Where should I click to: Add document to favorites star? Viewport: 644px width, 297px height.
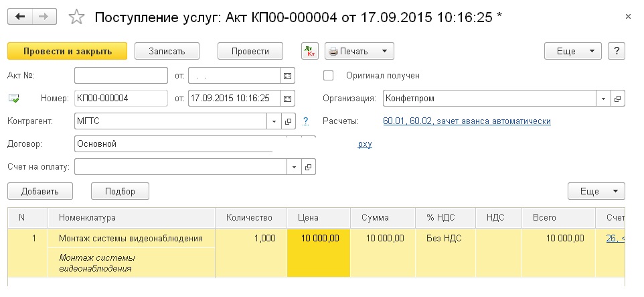(x=76, y=17)
